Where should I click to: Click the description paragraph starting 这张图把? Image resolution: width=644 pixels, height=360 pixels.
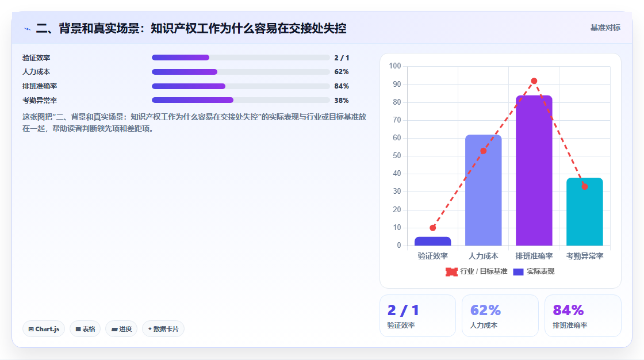pos(194,122)
